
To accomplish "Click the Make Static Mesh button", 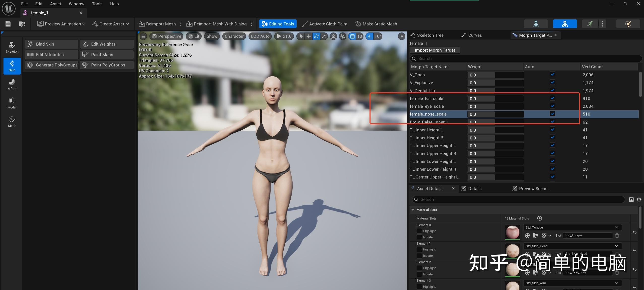I will [376, 24].
